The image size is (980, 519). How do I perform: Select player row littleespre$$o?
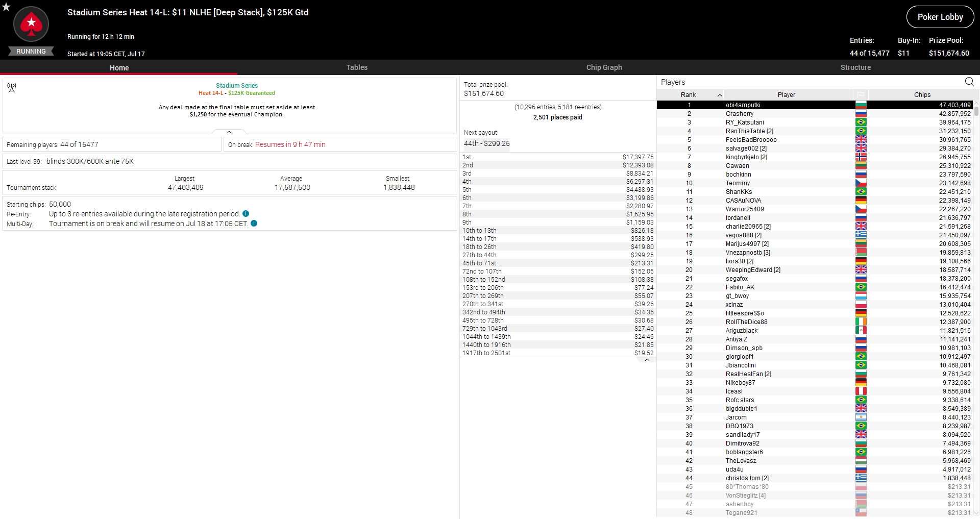click(815, 313)
